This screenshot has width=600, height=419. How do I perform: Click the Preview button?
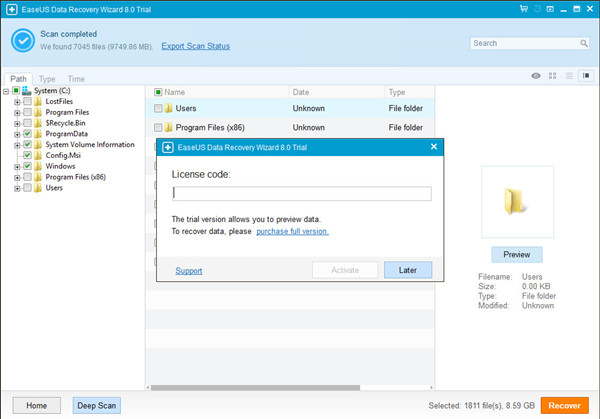(x=517, y=254)
